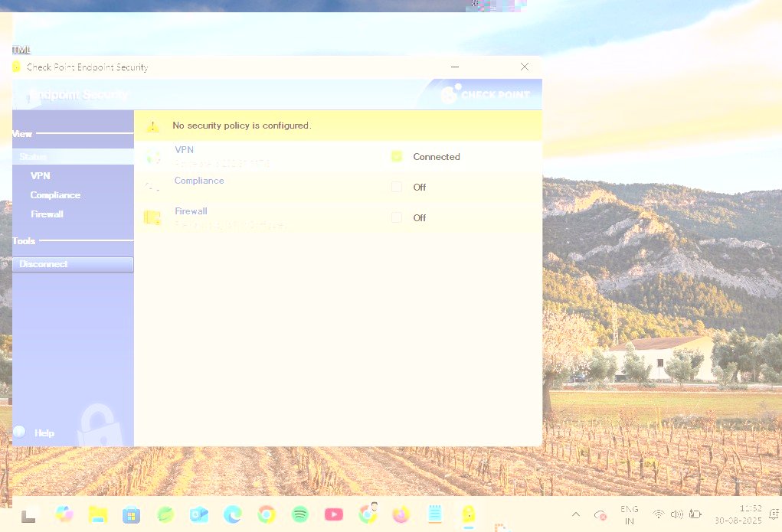The image size is (782, 532).
Task: Open the notification bell in taskbar
Action: 774,514
